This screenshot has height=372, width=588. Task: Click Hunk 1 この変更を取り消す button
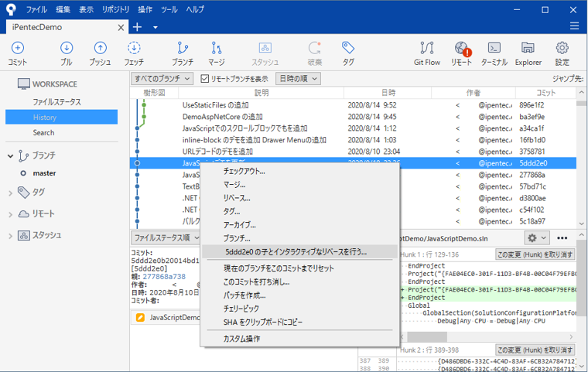[535, 254]
